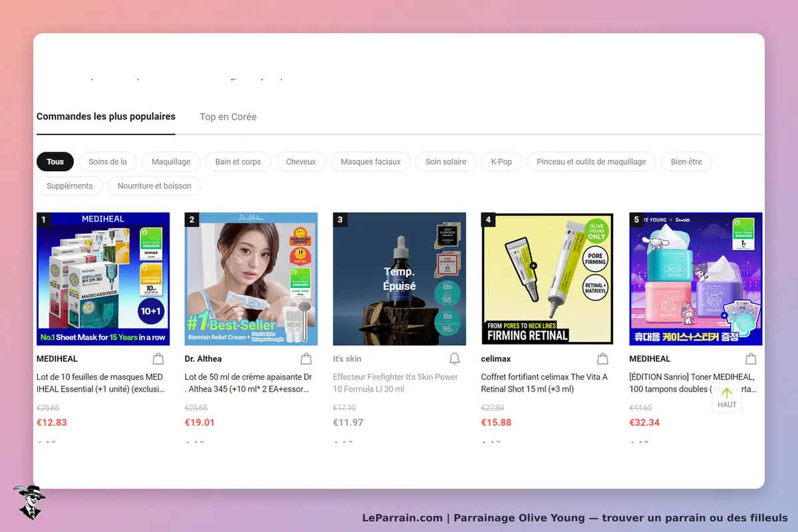Open Sanrio MEDIHEAL toner pads image
This screenshot has width=798, height=532.
click(696, 279)
